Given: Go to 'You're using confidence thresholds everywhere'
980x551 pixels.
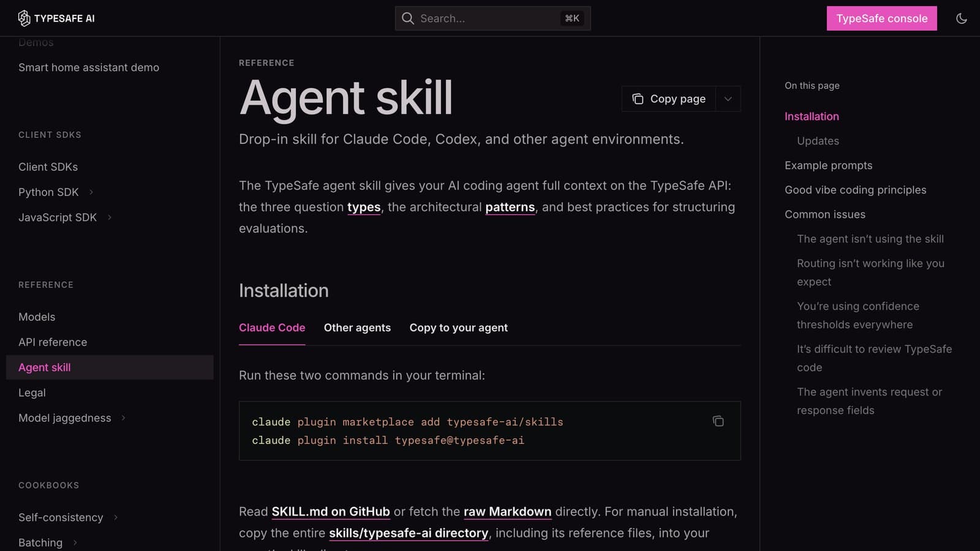Looking at the screenshot, I should [x=858, y=315].
